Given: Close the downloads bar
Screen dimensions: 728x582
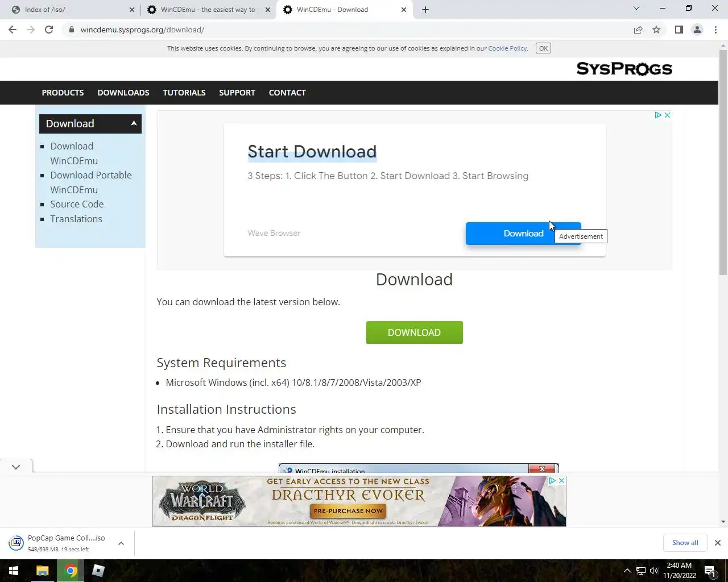Looking at the screenshot, I should pos(717,543).
